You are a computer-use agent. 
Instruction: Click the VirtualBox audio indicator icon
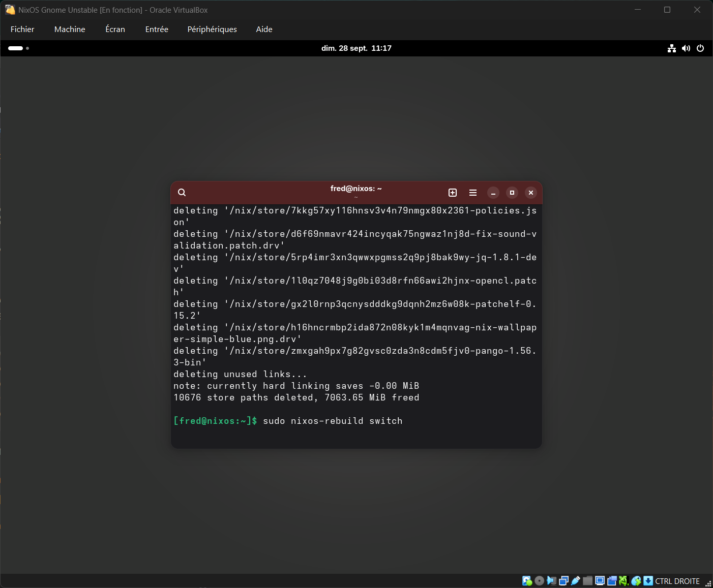[x=551, y=581]
